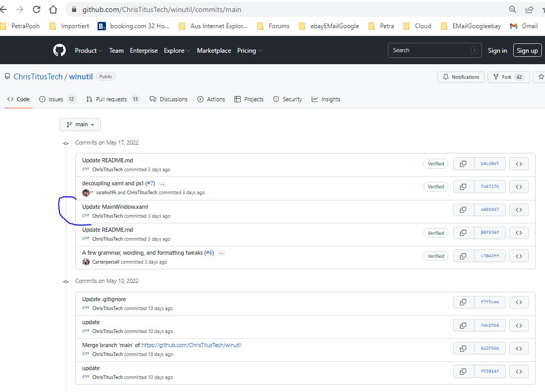The height and width of the screenshot is (392, 545).
Task: Copy full SHA for commit b4cd8e5
Action: click(464, 164)
